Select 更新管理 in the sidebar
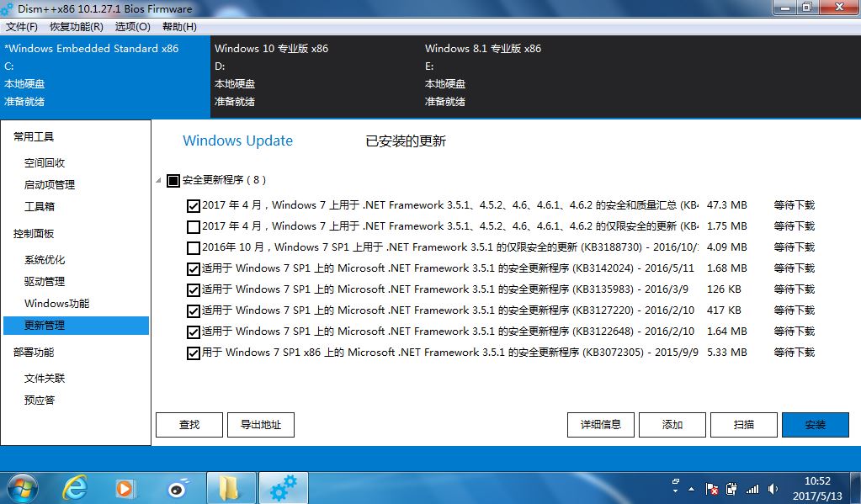This screenshot has height=504, width=861. tap(76, 326)
